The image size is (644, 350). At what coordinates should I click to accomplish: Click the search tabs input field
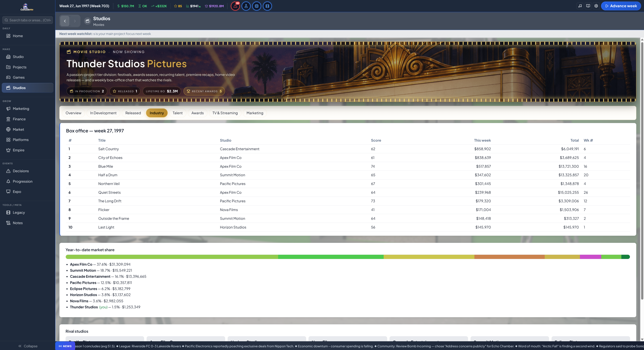[x=28, y=20]
